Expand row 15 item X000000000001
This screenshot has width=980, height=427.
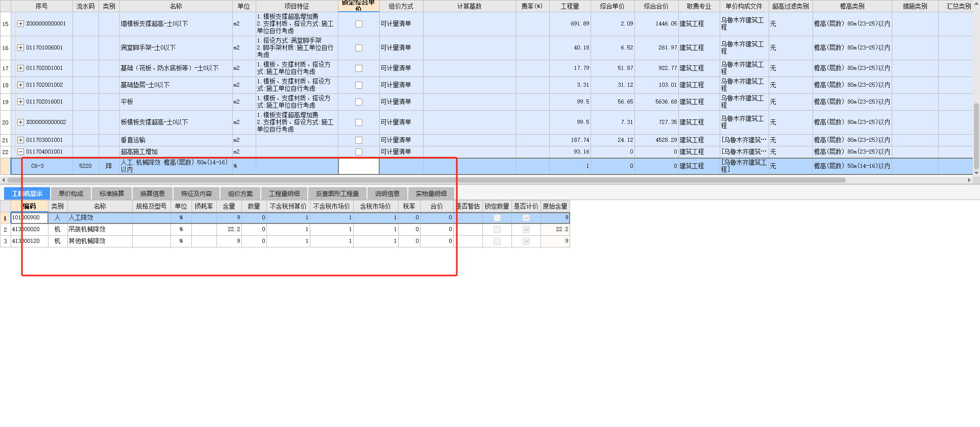pyautogui.click(x=20, y=24)
